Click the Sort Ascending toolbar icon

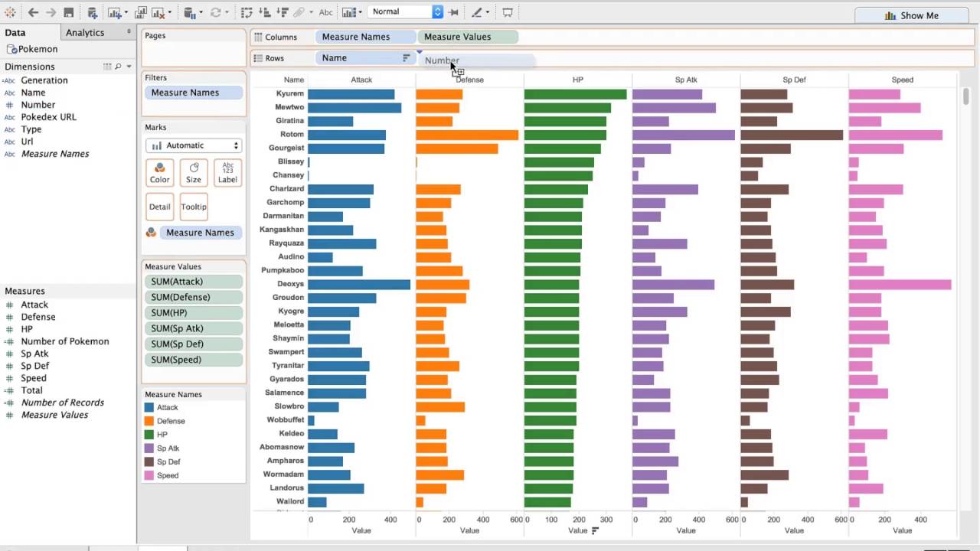tap(264, 12)
